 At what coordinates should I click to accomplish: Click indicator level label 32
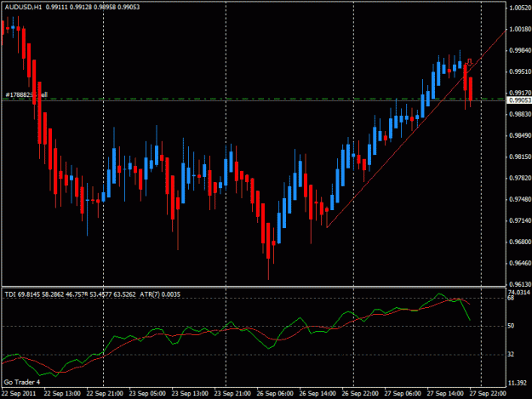coord(511,354)
